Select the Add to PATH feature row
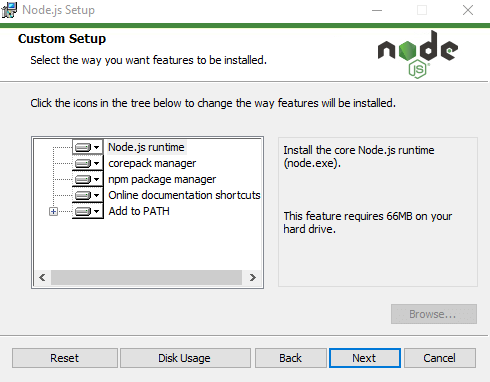490x382 pixels. point(139,211)
